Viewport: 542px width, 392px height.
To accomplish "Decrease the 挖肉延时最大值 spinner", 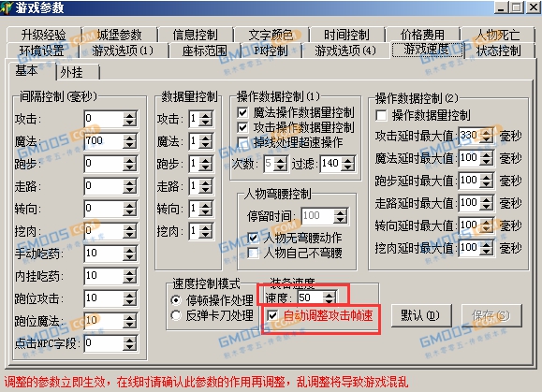I will click(x=487, y=252).
